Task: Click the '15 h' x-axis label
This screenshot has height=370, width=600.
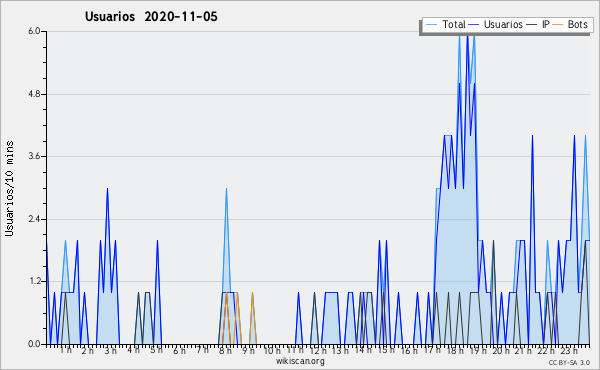Action: coord(386,350)
